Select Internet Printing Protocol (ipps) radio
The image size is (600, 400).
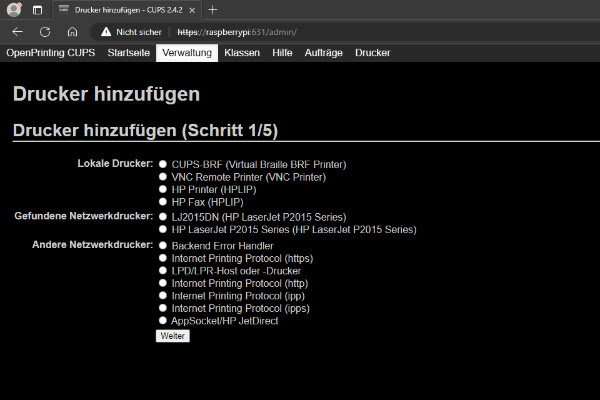(163, 308)
